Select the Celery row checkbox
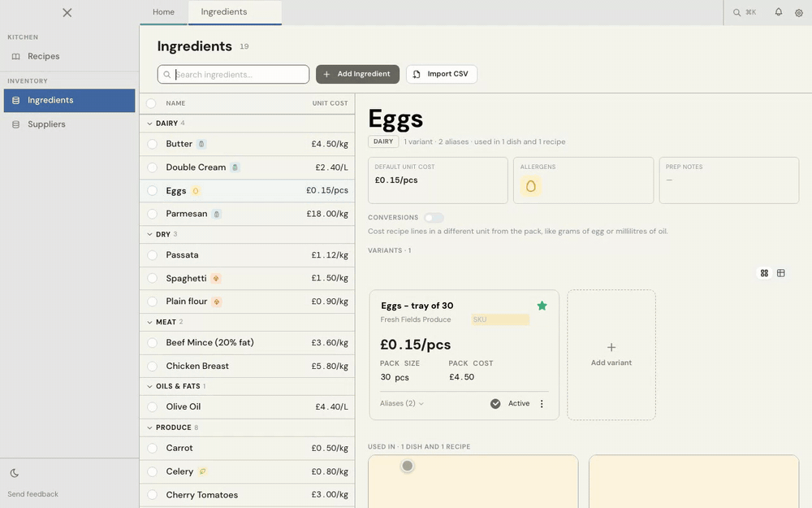 153,471
